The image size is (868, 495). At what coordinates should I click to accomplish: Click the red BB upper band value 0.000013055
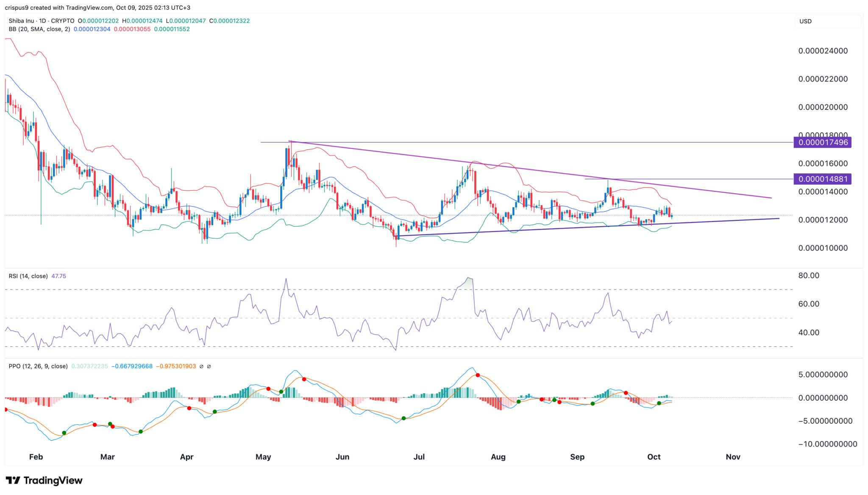pos(132,29)
